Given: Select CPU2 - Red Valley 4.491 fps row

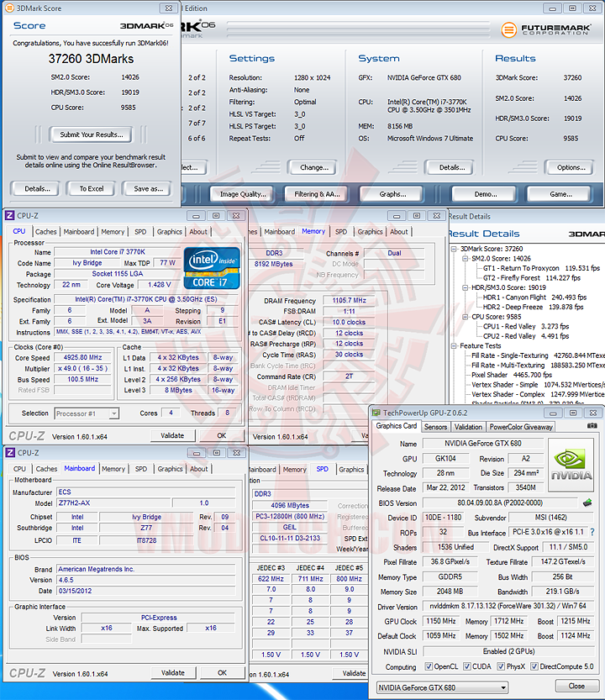Looking at the screenshot, I should pyautogui.click(x=526, y=336).
